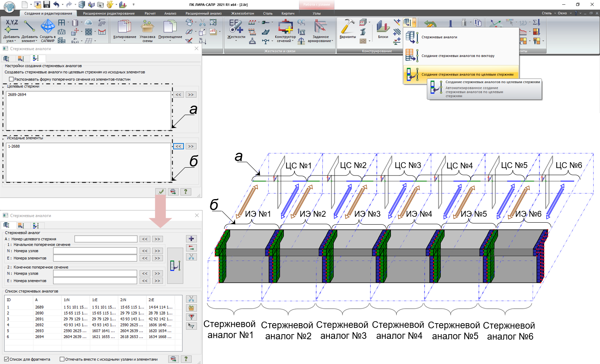600x364 pixels.
Task: Switch to the Железобетон ribbon tab
Action: [242, 13]
